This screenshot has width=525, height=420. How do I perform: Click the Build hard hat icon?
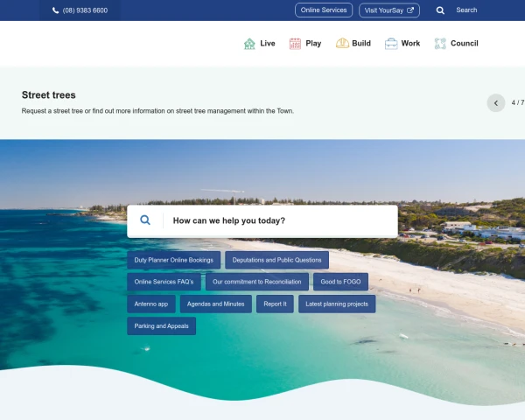(342, 44)
